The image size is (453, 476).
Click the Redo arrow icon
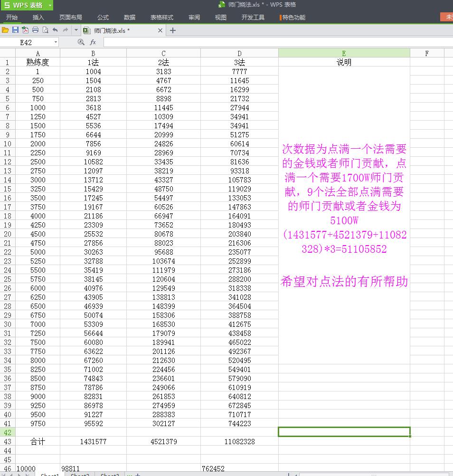66,30
